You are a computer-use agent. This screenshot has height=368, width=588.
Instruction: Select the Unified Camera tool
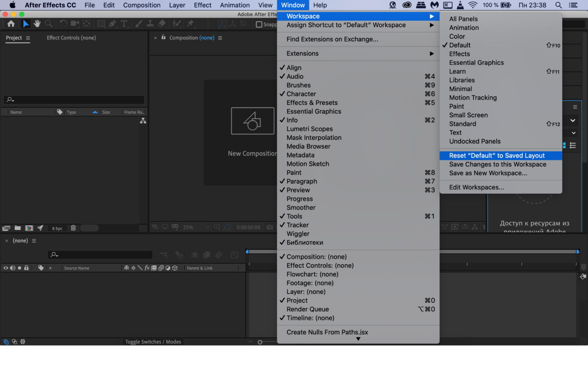coord(74,24)
